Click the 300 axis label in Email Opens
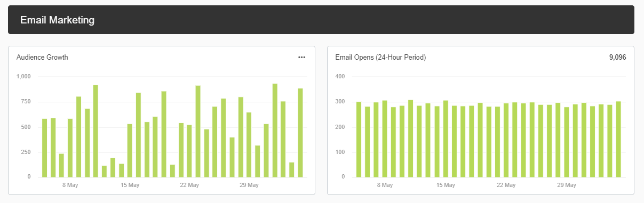Screen dimensions: 644x203 340,102
